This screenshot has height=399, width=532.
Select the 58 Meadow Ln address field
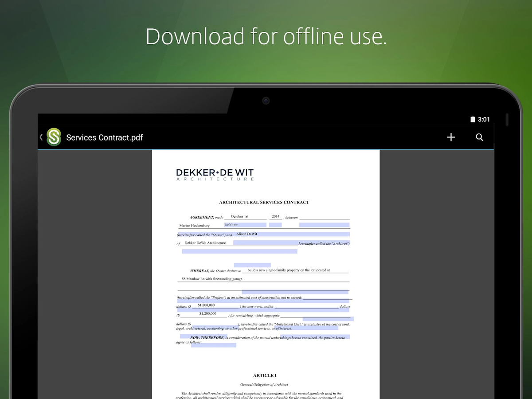(x=263, y=279)
